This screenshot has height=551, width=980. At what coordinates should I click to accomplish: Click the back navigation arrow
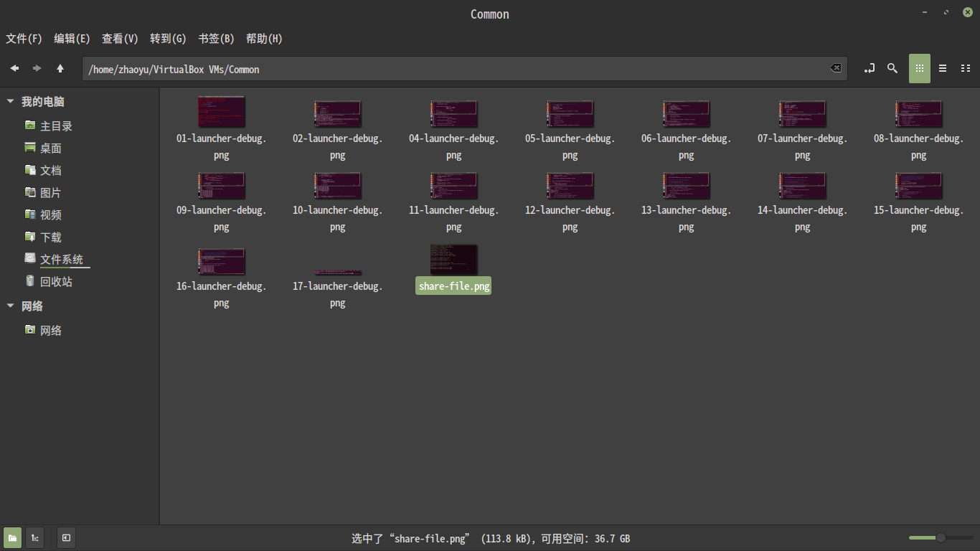[x=14, y=68]
